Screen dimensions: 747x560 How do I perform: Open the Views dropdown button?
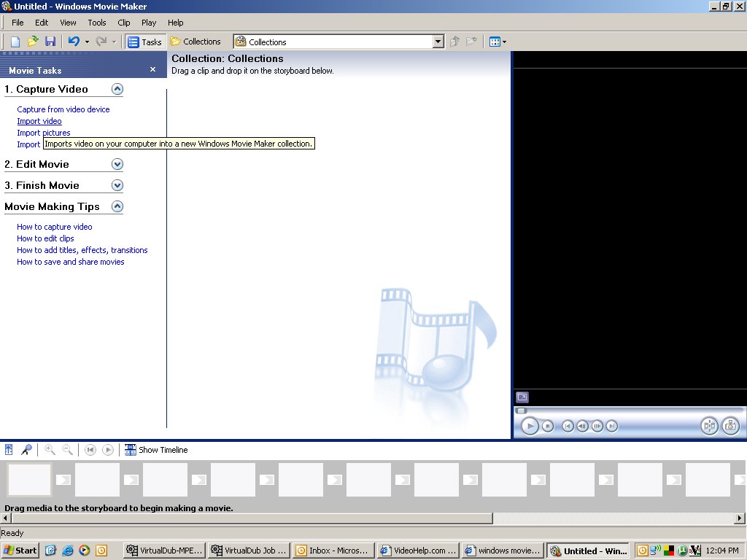(498, 42)
